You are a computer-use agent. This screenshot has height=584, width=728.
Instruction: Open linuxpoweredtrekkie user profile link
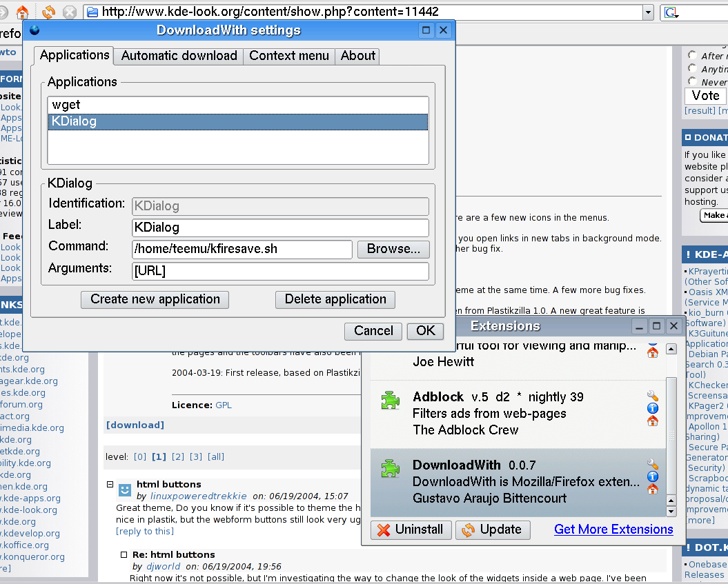(198, 496)
